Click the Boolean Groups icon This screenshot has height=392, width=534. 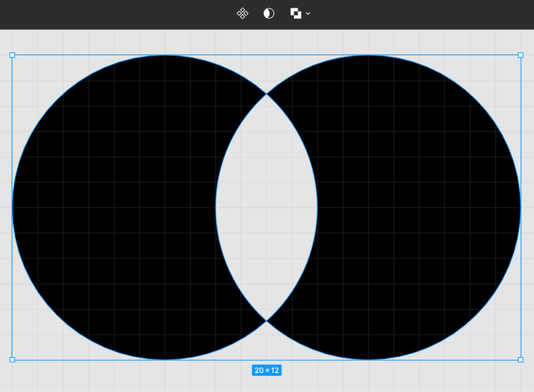pyautogui.click(x=296, y=13)
